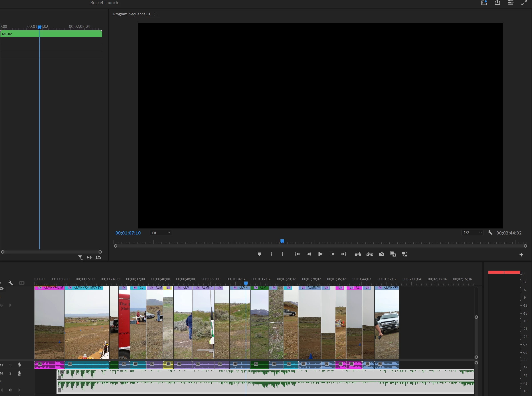The image size is (532, 396).
Task: Click the 00;01;07;10 playhead timecode
Action: (128, 233)
